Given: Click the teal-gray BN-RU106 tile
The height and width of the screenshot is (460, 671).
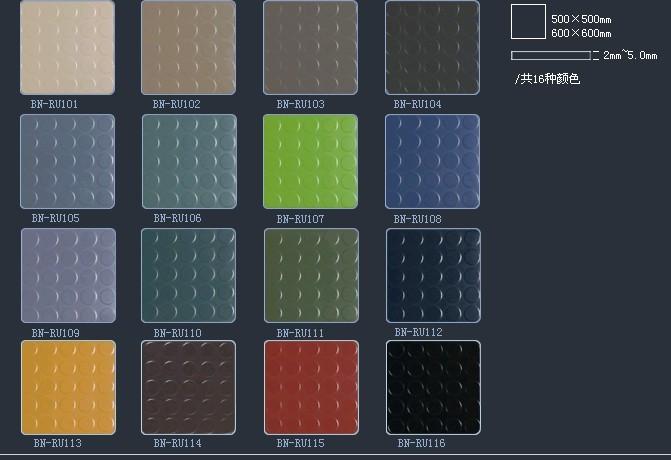Looking at the screenshot, I should [x=189, y=161].
